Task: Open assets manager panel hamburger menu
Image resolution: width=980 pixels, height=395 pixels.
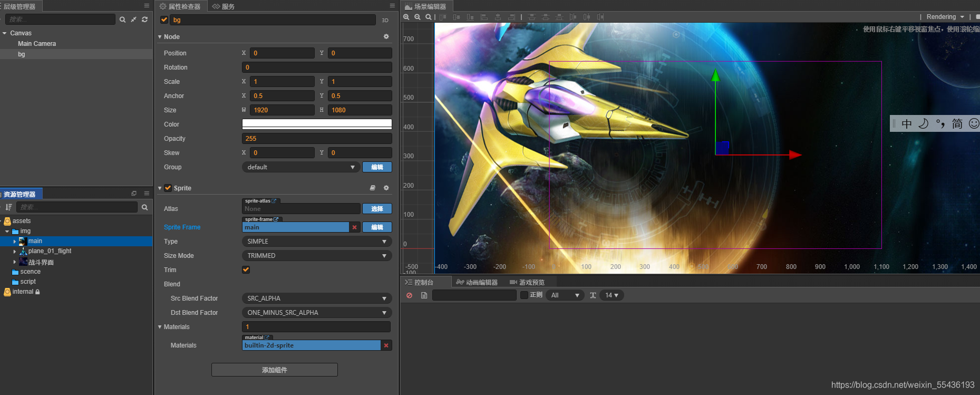Action: (147, 194)
